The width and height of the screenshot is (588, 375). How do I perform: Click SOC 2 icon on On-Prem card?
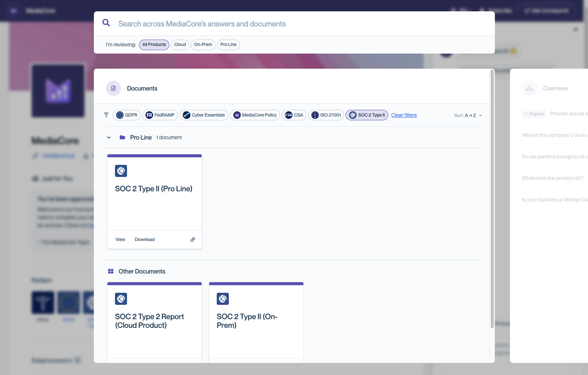223,299
